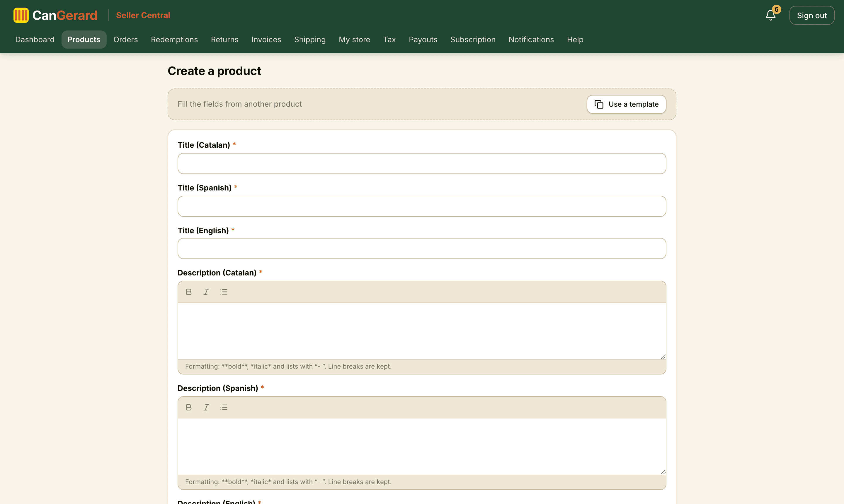Toggle bold in the Catalan description toolbar
This screenshot has height=504, width=844.
(x=189, y=292)
